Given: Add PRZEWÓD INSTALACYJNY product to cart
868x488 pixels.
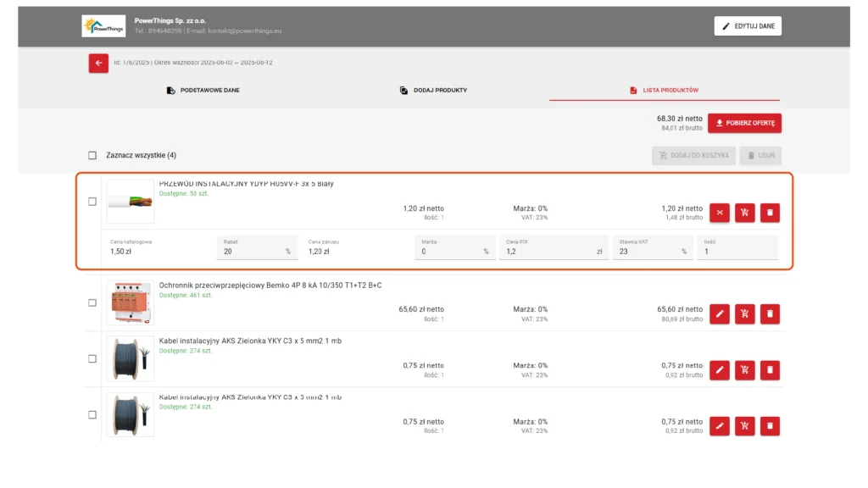Looking at the screenshot, I should point(744,213).
